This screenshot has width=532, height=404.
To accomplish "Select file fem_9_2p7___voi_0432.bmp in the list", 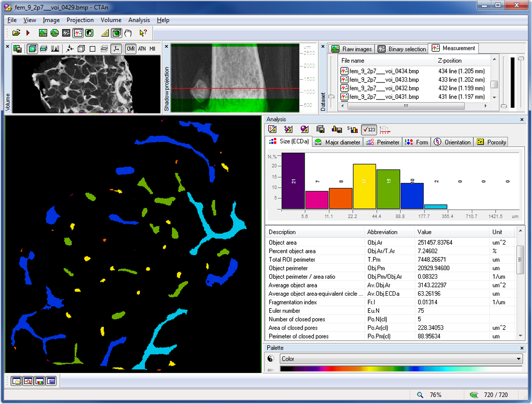I will pyautogui.click(x=383, y=88).
